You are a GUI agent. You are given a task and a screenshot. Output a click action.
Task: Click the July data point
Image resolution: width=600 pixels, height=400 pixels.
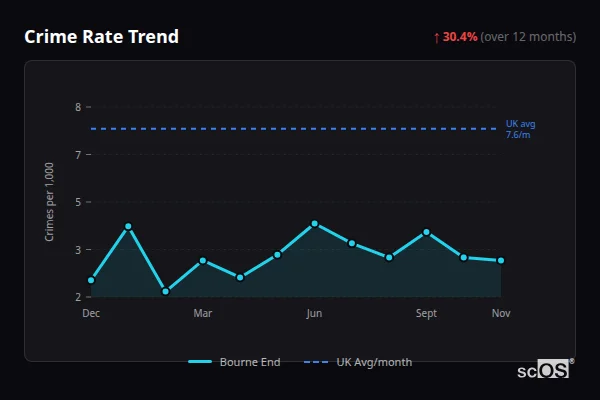[x=352, y=243]
